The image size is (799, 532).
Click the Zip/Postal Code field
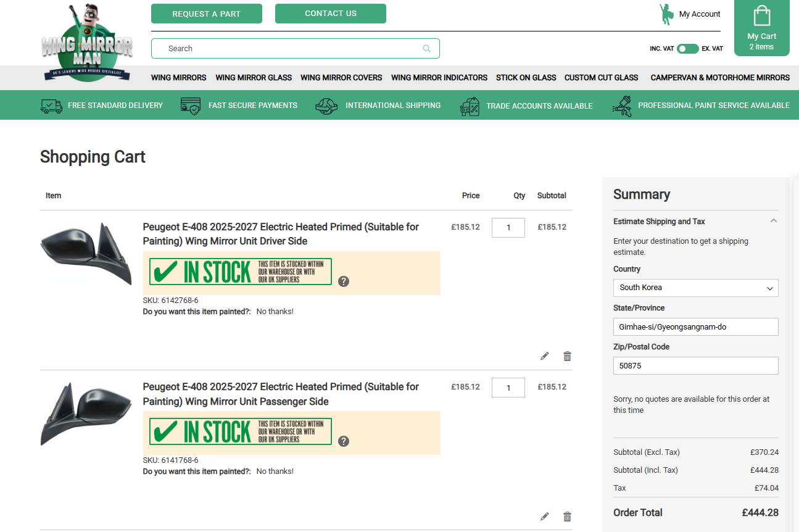(x=696, y=365)
